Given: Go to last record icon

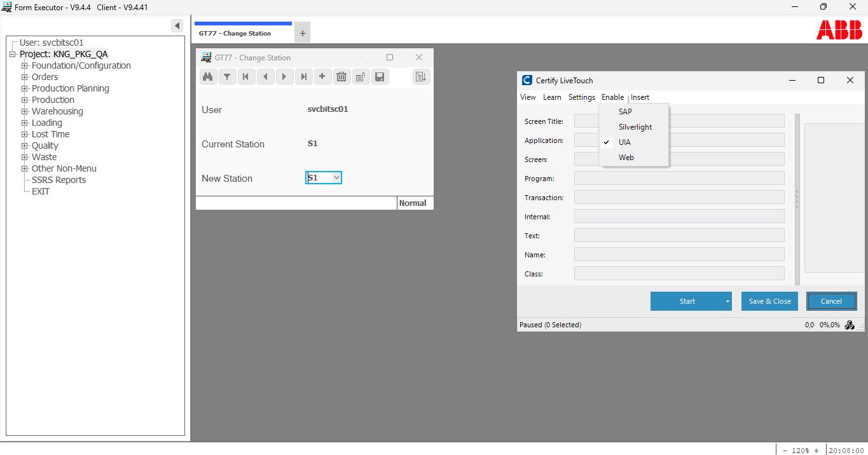Looking at the screenshot, I should (303, 76).
